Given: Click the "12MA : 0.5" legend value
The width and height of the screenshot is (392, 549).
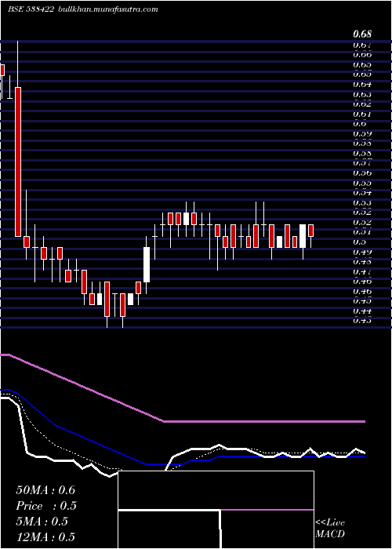Looking at the screenshot, I should 45,536.
